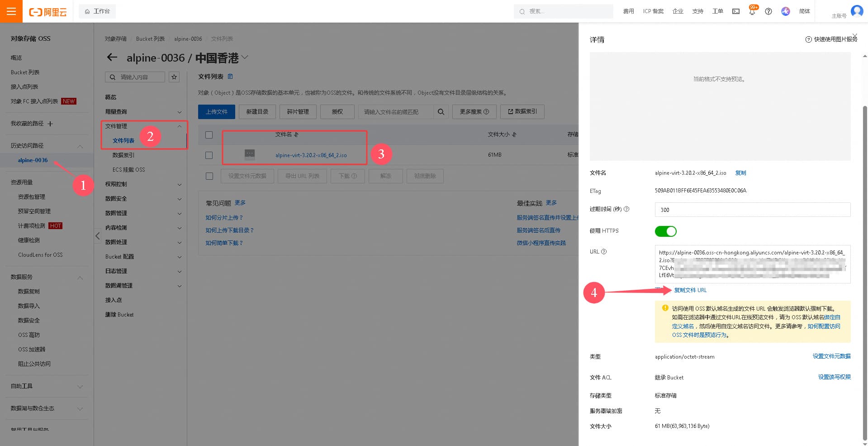Click the 复制文件 URL link
The image size is (868, 446).
click(x=690, y=290)
